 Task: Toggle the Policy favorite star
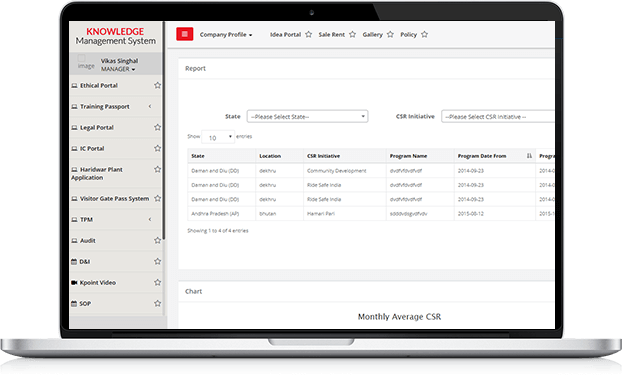point(424,35)
